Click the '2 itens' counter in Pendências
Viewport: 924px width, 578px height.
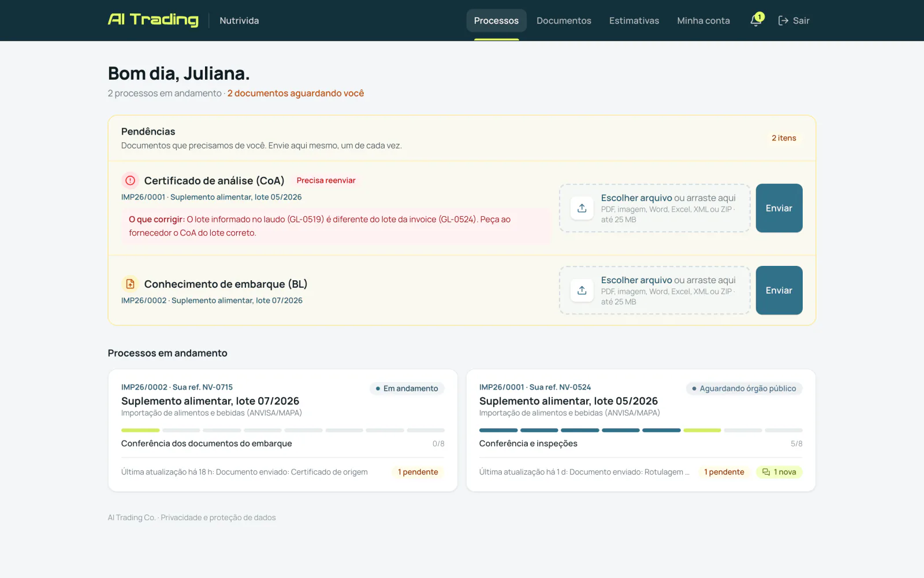[x=784, y=138]
